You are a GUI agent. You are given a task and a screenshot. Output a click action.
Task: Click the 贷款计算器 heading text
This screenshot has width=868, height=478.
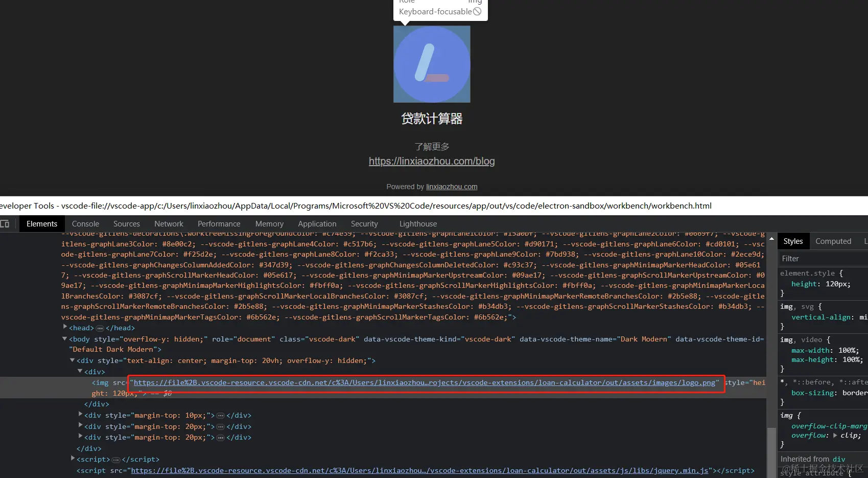(432, 119)
